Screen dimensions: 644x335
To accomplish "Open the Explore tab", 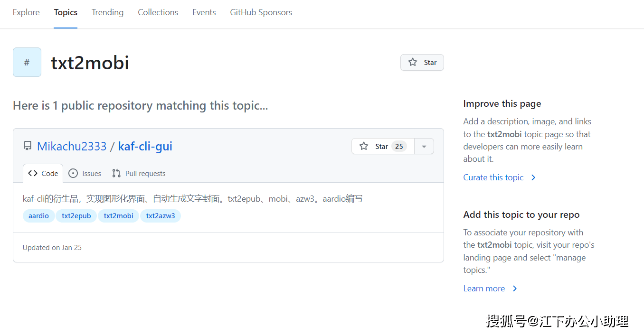I will pos(26,12).
